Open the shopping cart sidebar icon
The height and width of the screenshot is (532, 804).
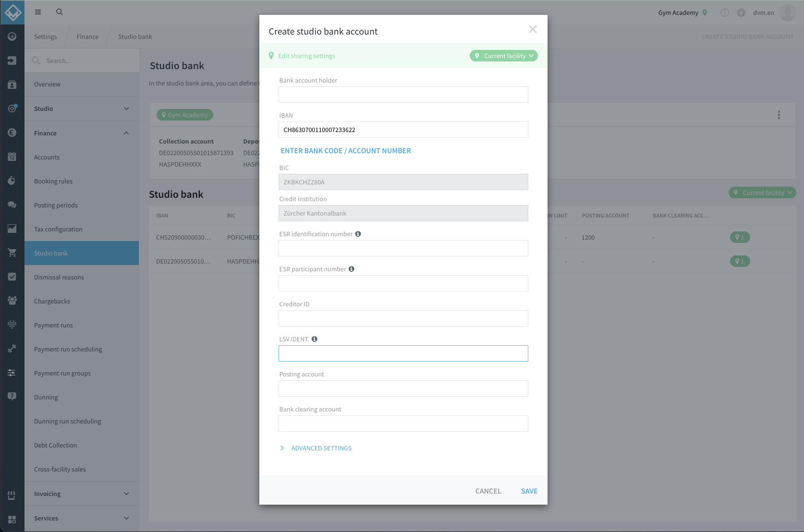click(x=12, y=253)
